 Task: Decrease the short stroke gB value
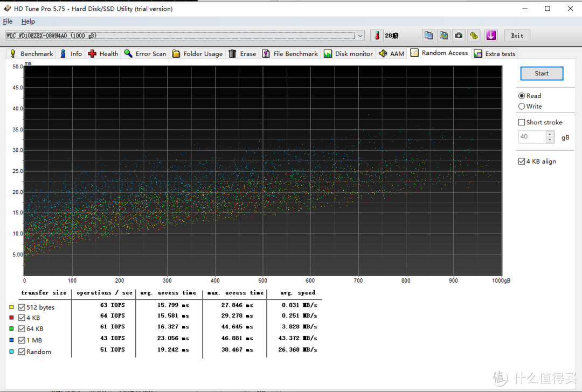pos(550,140)
